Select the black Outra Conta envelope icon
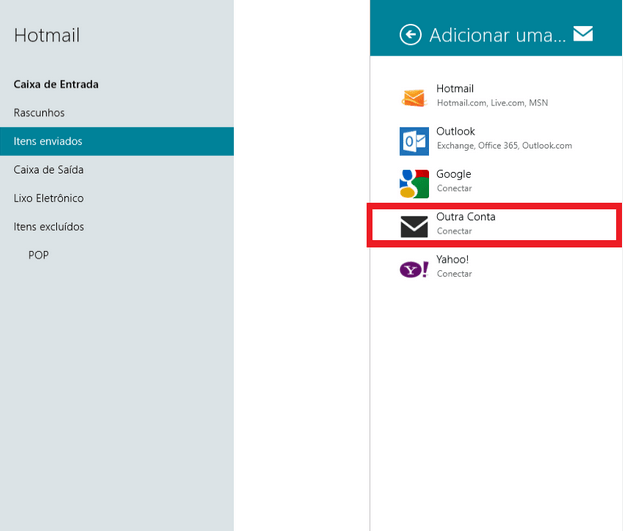 (x=414, y=226)
